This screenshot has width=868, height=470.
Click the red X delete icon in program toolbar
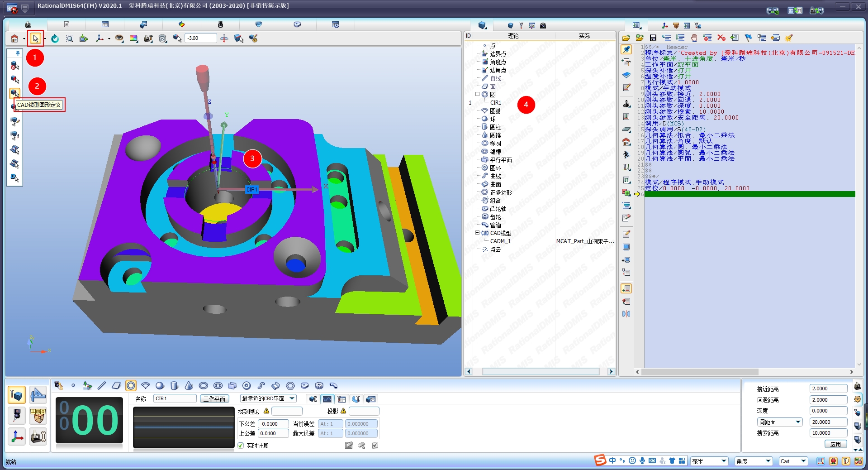pyautogui.click(x=721, y=38)
